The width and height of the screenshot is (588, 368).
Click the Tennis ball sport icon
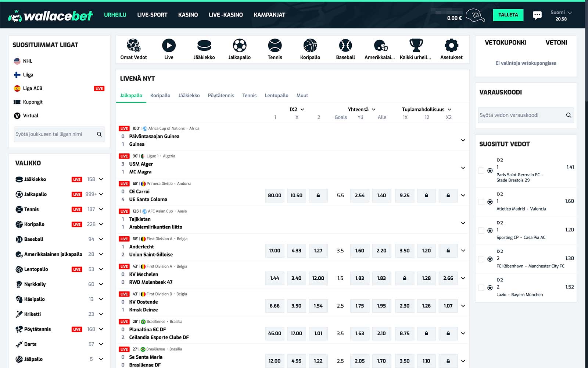(275, 46)
